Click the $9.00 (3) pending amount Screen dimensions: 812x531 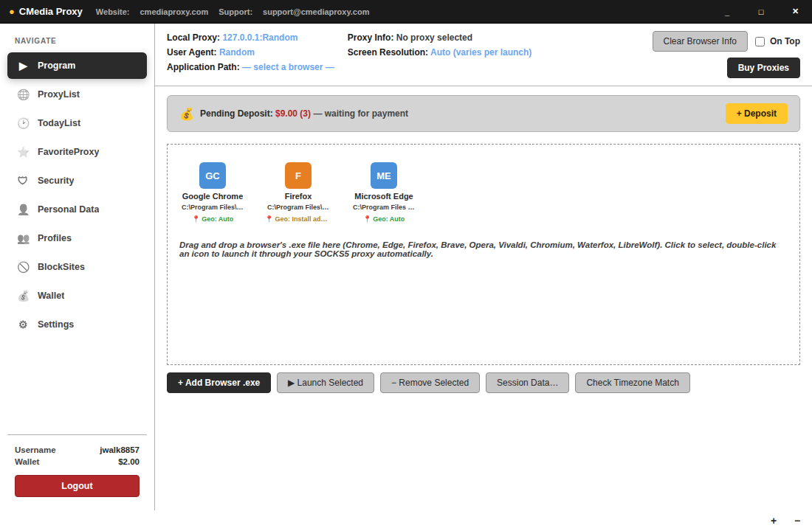[292, 114]
